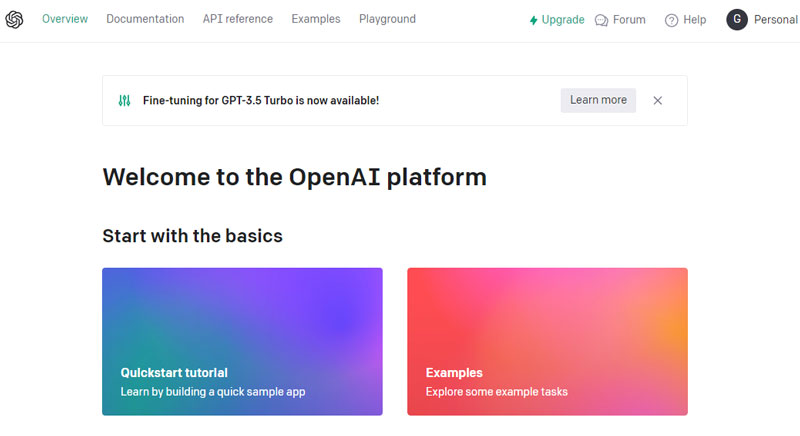Click the Upgrade link text
Image resolution: width=800 pixels, height=436 pixels.
[x=563, y=20]
